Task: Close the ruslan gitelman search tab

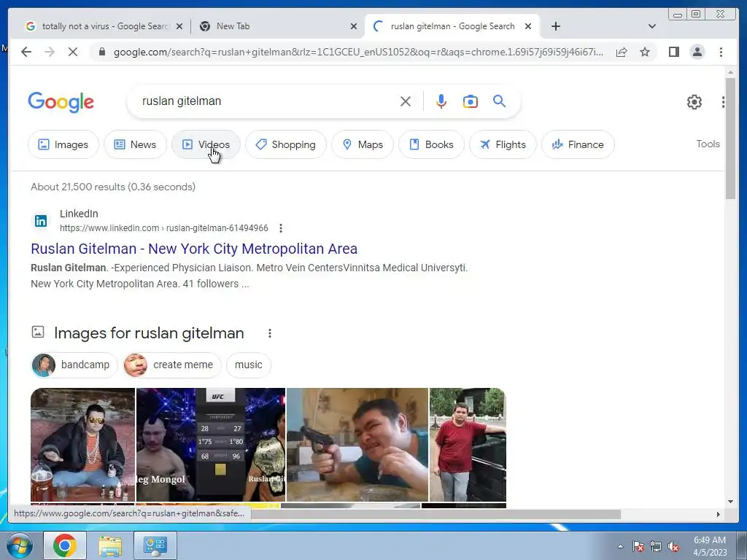Action: tap(528, 26)
